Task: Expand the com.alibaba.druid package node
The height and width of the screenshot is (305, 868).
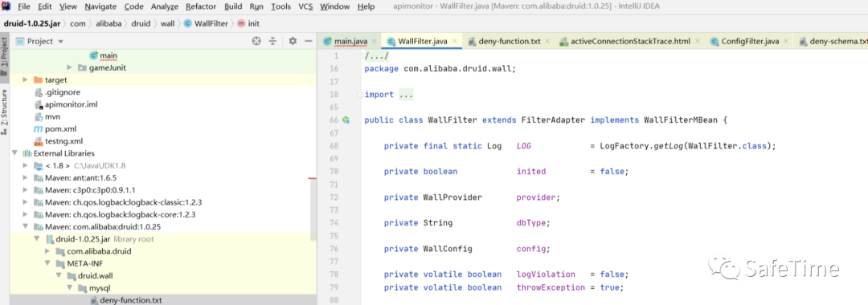Action: coord(47,251)
